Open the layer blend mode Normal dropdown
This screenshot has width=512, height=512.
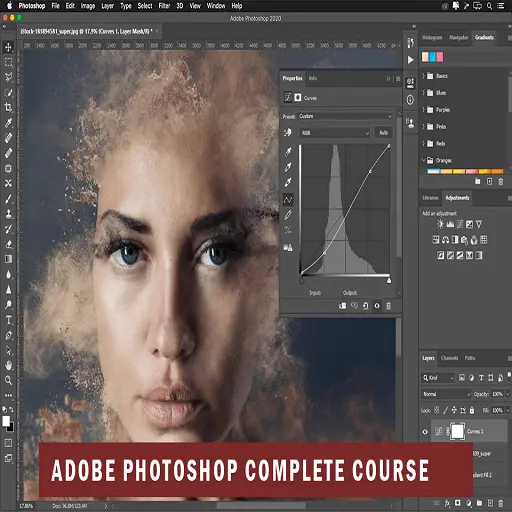pos(446,394)
